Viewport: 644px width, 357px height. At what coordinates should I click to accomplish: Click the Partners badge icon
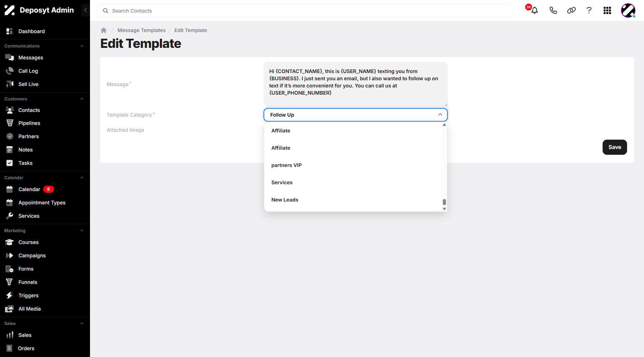(x=10, y=136)
